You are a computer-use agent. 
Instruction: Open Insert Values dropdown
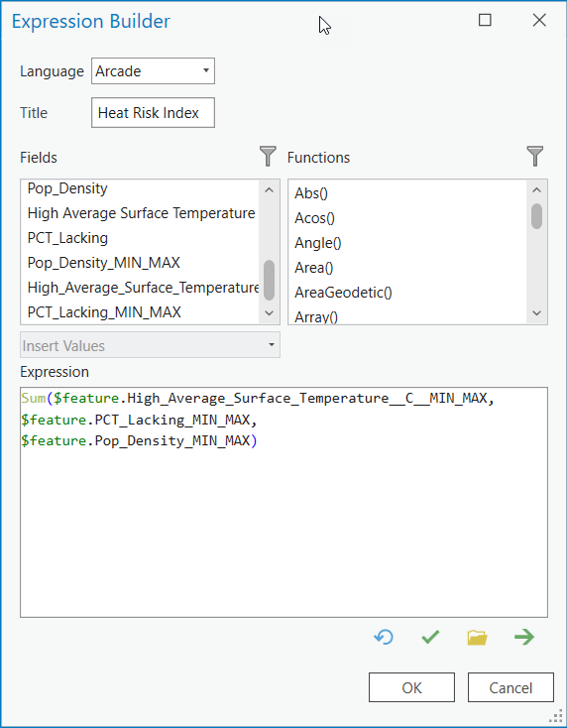(150, 345)
